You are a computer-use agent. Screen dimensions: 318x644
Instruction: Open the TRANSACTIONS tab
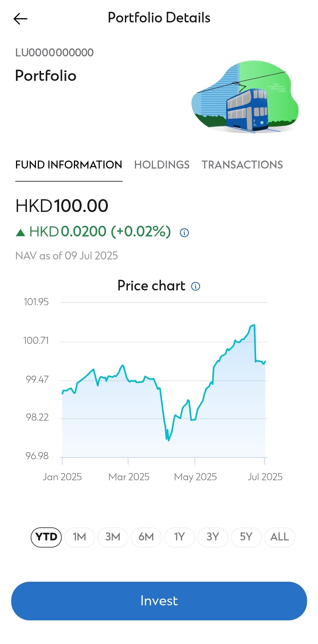coord(242,165)
